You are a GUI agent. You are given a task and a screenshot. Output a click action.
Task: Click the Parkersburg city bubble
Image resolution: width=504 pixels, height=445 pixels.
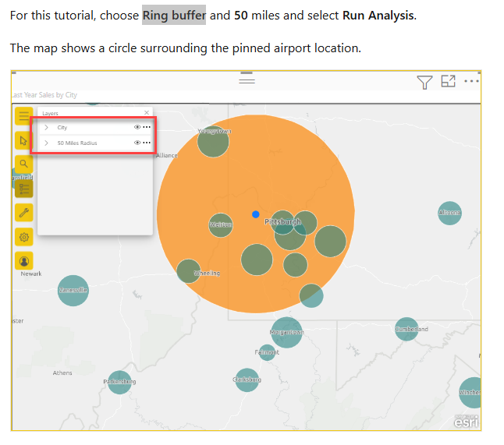coord(119,382)
